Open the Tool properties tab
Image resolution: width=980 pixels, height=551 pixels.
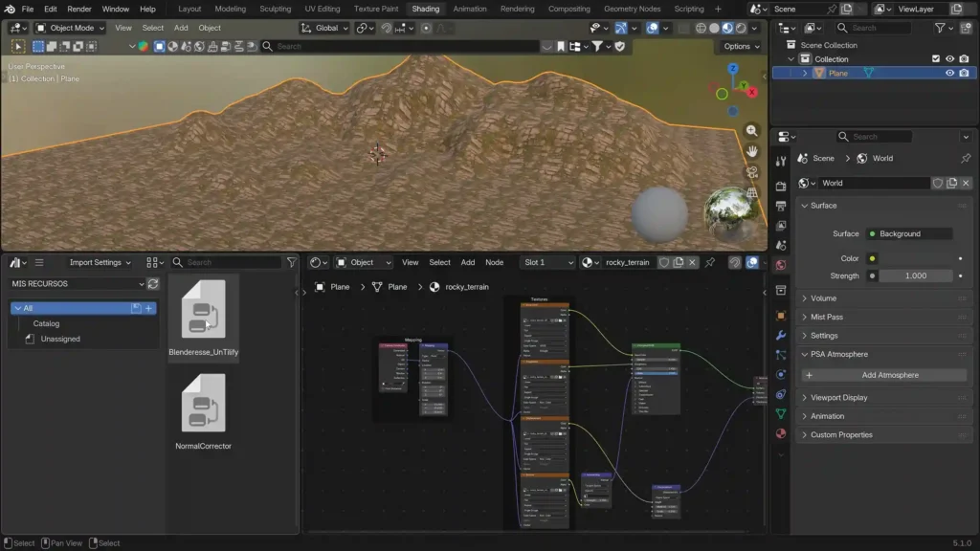(x=781, y=161)
